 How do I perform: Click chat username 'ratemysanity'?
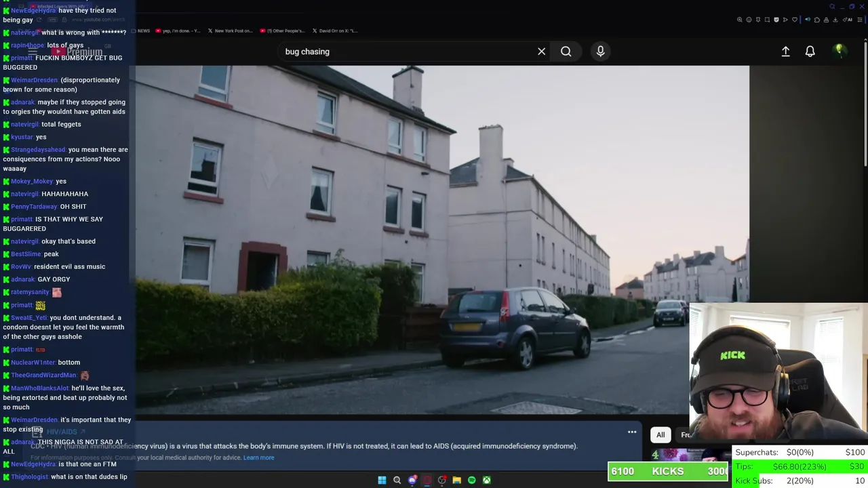pos(30,292)
